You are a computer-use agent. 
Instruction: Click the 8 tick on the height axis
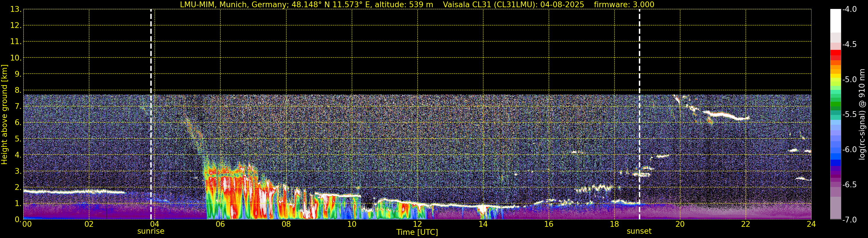(18, 90)
